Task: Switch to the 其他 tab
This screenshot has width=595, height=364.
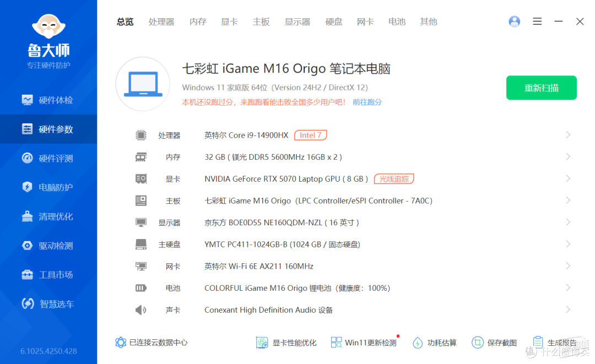Action: [x=429, y=21]
